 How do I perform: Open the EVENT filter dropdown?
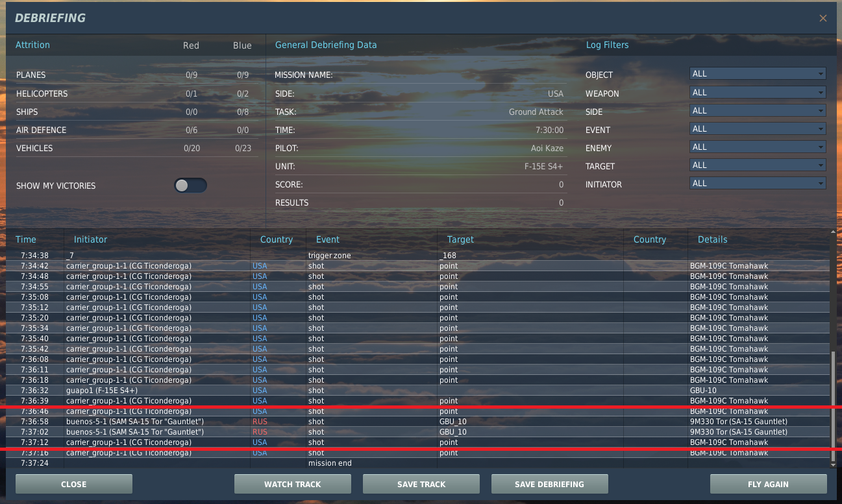pos(758,129)
